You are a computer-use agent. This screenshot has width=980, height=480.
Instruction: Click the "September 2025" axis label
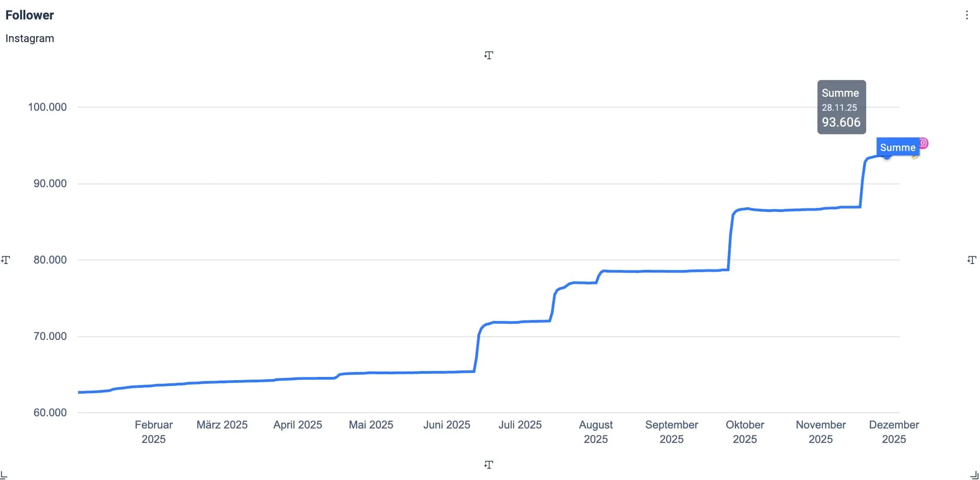(x=672, y=432)
